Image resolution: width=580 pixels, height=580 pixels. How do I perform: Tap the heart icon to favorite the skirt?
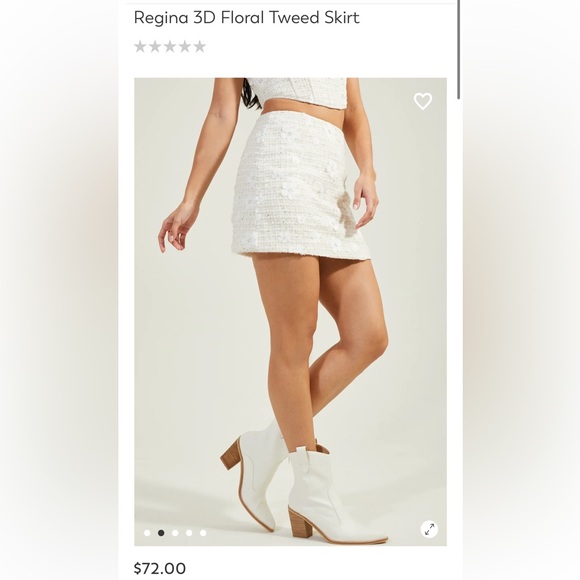422,101
